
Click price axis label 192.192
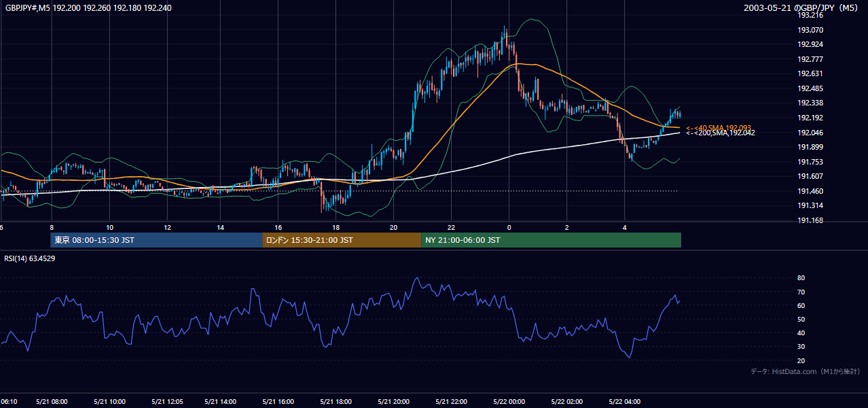(x=810, y=118)
